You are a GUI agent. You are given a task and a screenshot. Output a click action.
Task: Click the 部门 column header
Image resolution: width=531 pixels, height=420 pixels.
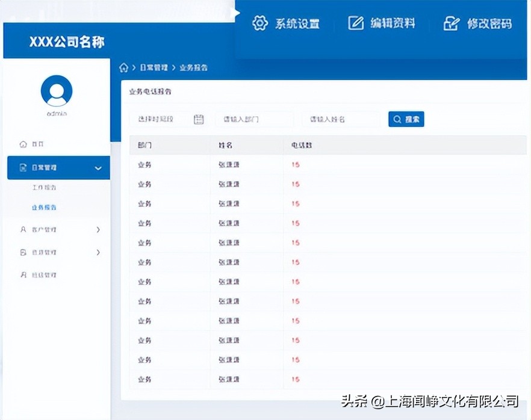[x=144, y=145]
